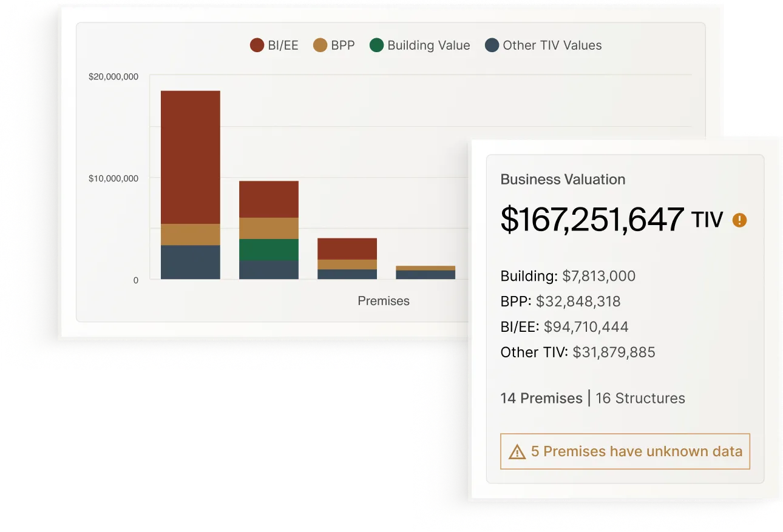Select the fourth premises bar

(x=425, y=272)
